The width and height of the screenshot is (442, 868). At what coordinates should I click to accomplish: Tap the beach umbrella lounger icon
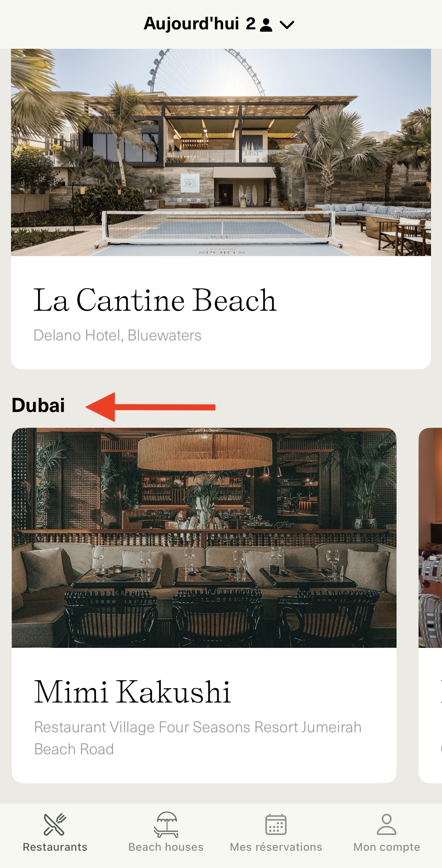166,824
